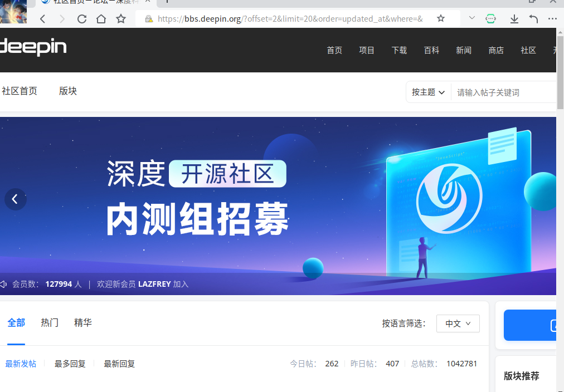Click the back navigation arrow in the browser
Screen dimensions: 564x392
[x=42, y=18]
